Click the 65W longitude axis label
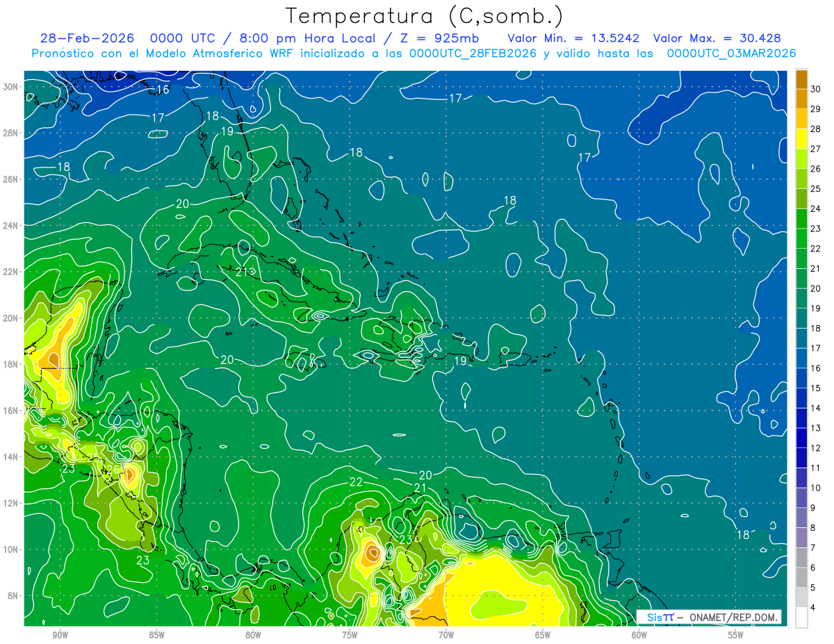 pos(543,636)
